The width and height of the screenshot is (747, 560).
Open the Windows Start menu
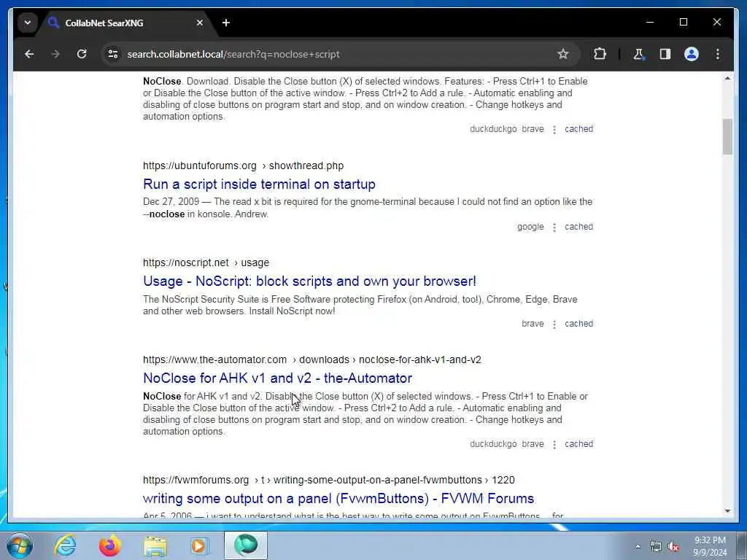pyautogui.click(x=20, y=545)
